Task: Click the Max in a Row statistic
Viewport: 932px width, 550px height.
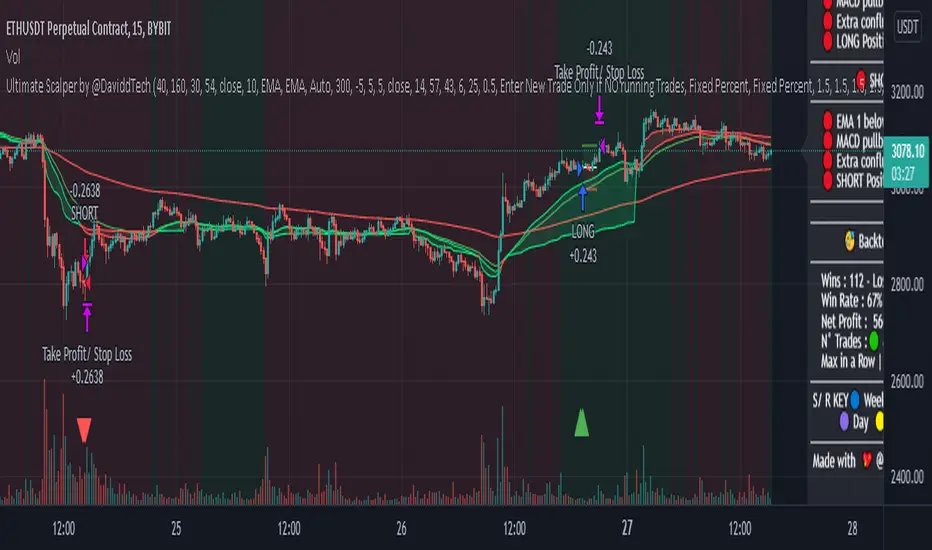Action: pyautogui.click(x=851, y=362)
